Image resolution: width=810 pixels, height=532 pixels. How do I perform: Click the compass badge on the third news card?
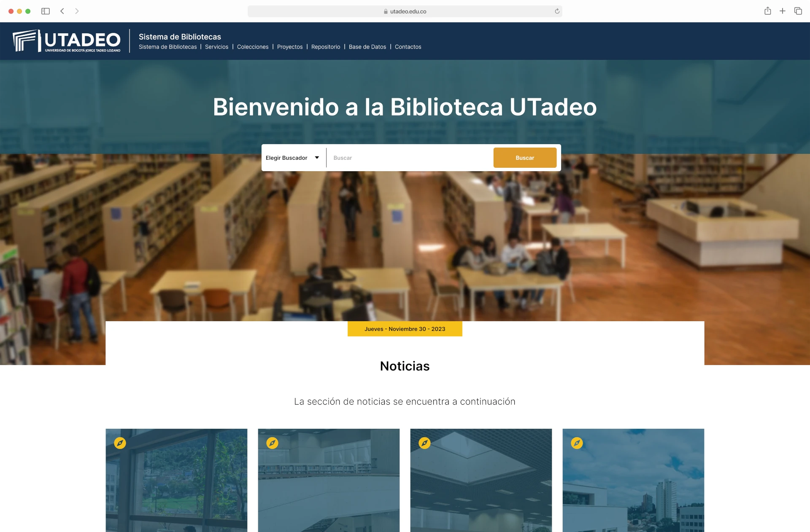425,443
